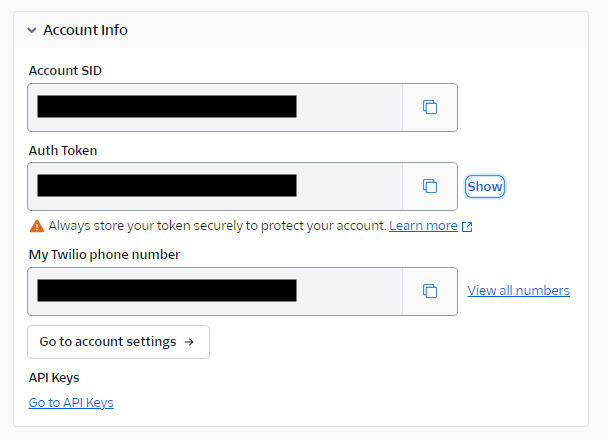Click the arrow icon in account settings button
Screen dimensions: 607x439
coord(189,342)
